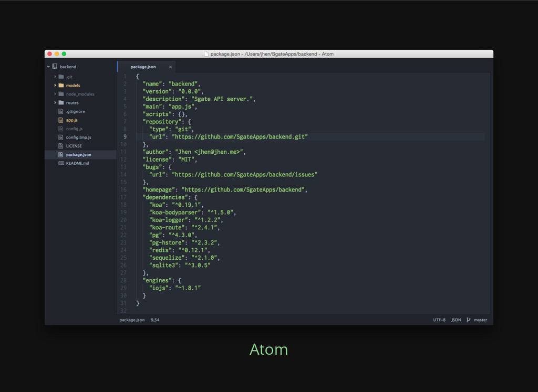Click the .git folder icon

[x=61, y=77]
